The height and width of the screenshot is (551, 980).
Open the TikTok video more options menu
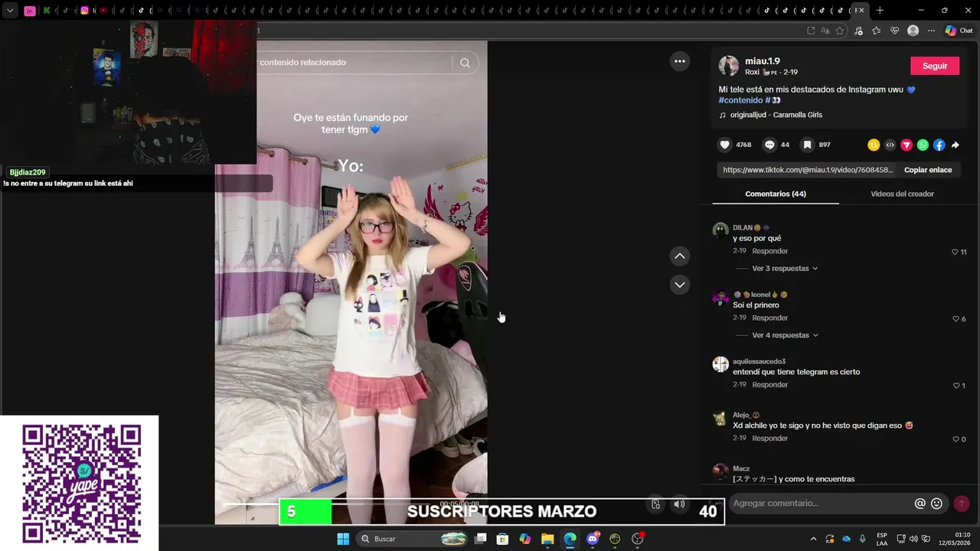click(x=680, y=61)
